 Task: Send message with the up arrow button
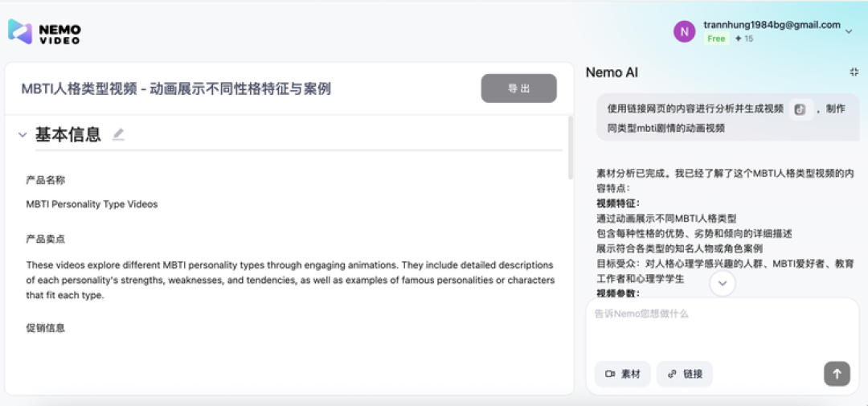pyautogui.click(x=837, y=374)
